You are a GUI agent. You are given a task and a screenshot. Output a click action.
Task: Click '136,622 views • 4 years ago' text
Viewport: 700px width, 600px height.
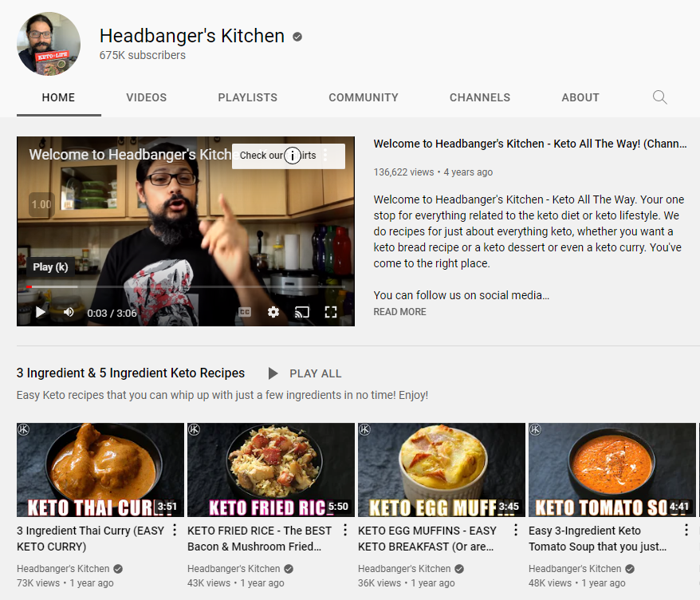pyautogui.click(x=433, y=172)
